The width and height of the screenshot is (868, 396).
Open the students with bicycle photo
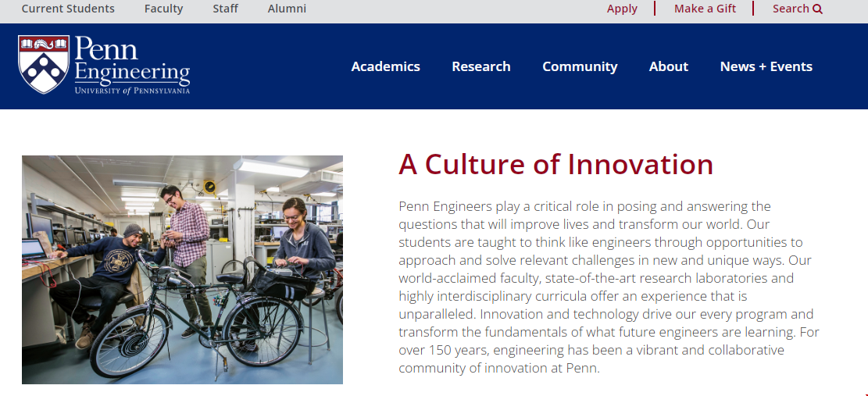coord(182,269)
